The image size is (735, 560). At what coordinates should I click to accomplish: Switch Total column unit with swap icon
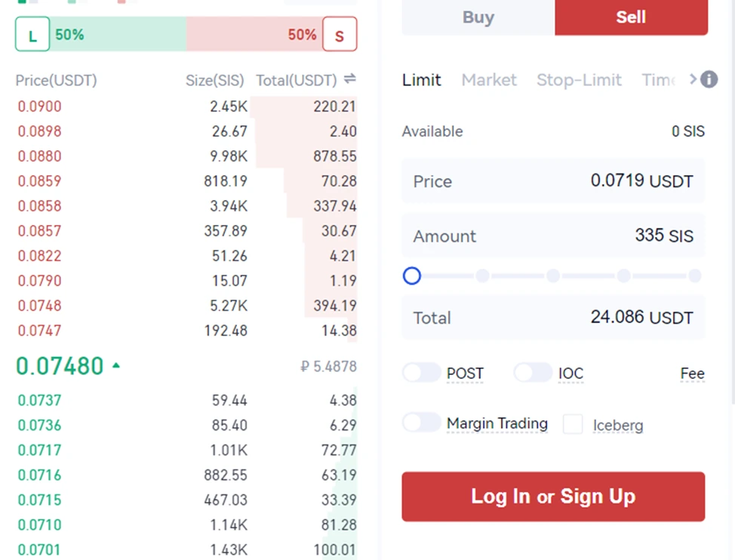tap(349, 79)
